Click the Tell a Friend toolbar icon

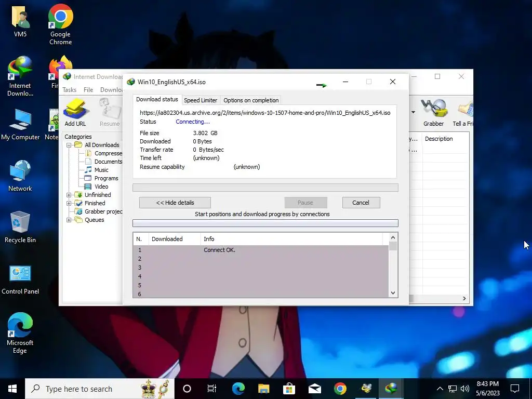463,113
